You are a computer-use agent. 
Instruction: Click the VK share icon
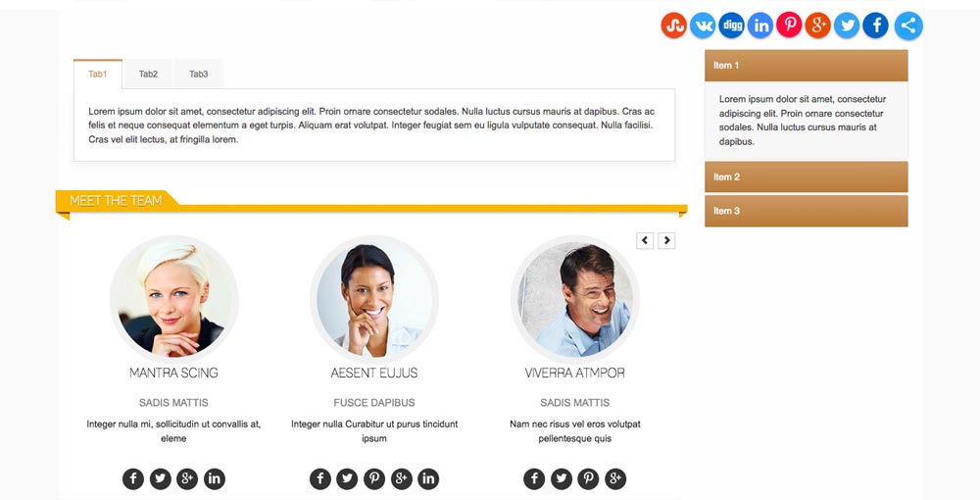click(703, 25)
